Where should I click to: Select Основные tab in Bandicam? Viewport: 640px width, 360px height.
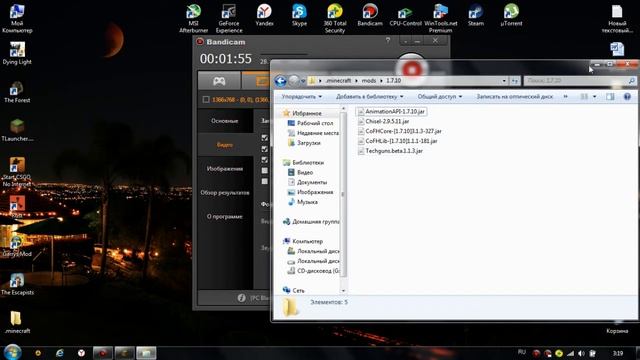point(225,121)
